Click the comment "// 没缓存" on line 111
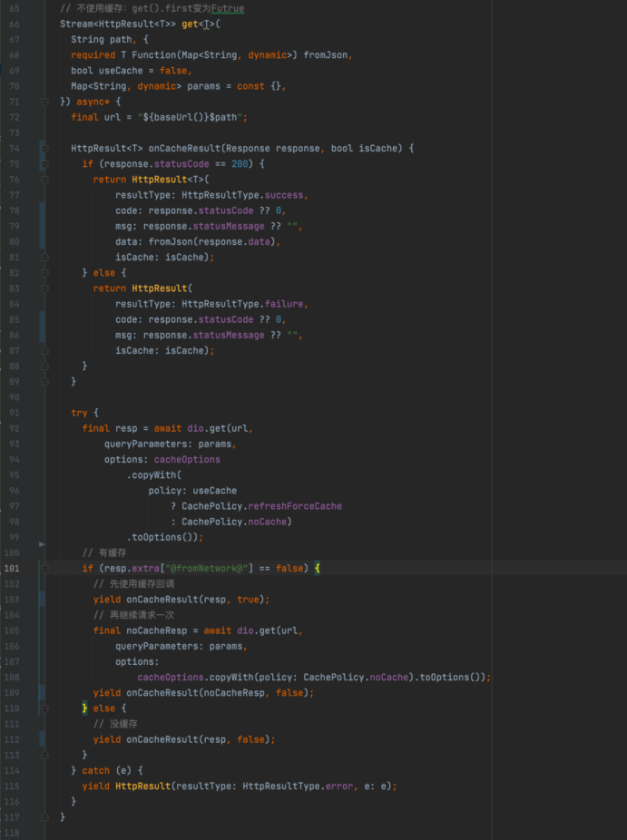This screenshot has width=627, height=840. [115, 724]
